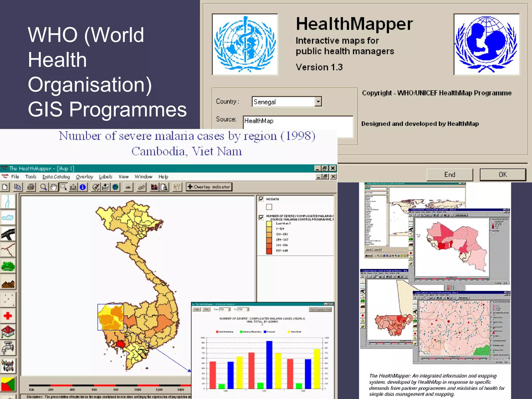
Task: Click the End button in HealthMapper dialog
Action: 450,175
